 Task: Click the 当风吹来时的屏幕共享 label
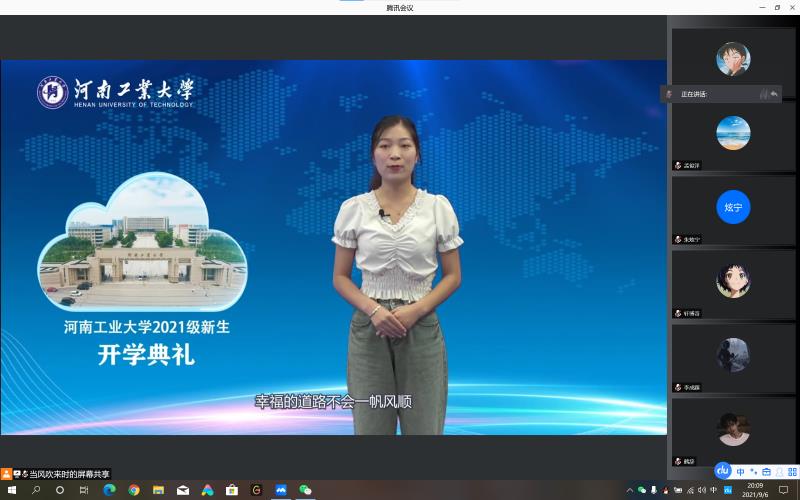(x=69, y=474)
